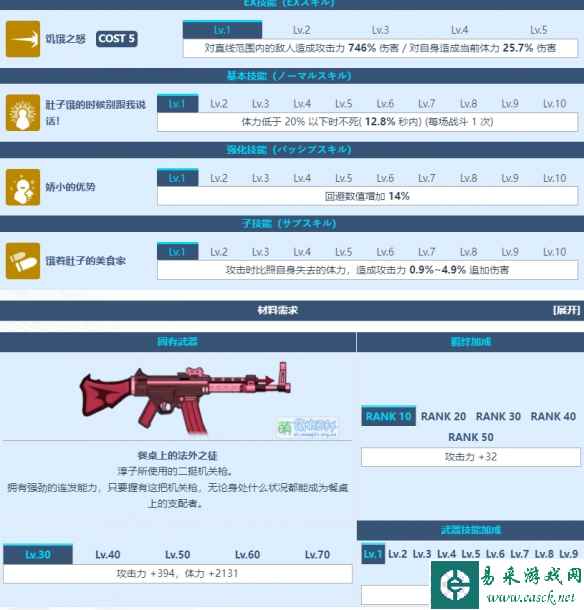
Task: Select Lv.4 tab of EX skill
Action: point(459,30)
